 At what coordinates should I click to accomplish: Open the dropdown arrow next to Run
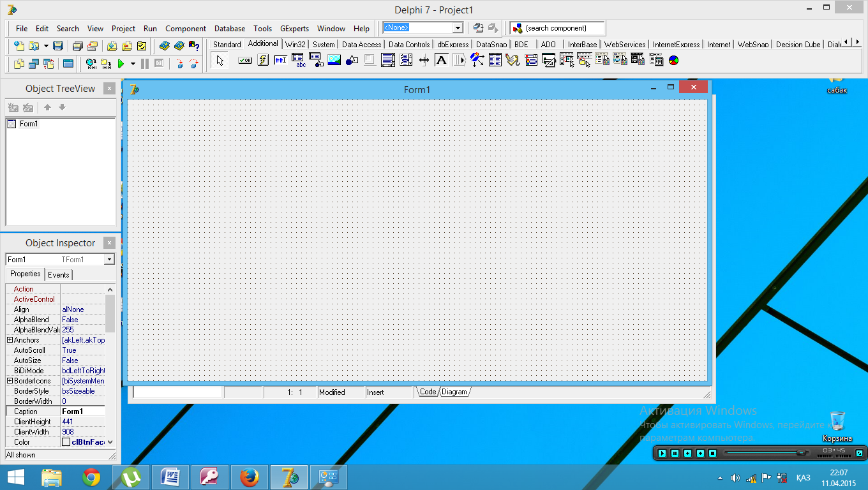pyautogui.click(x=133, y=63)
